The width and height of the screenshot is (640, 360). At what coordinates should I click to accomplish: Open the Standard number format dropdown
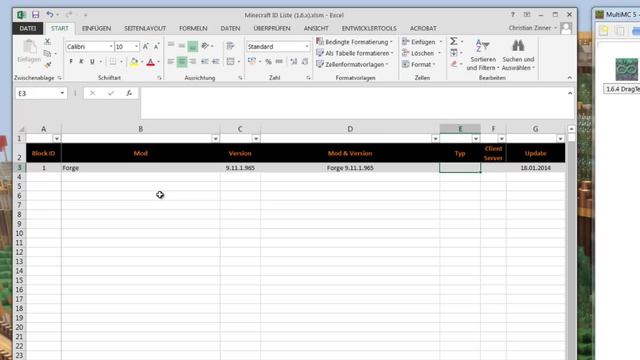click(x=307, y=47)
